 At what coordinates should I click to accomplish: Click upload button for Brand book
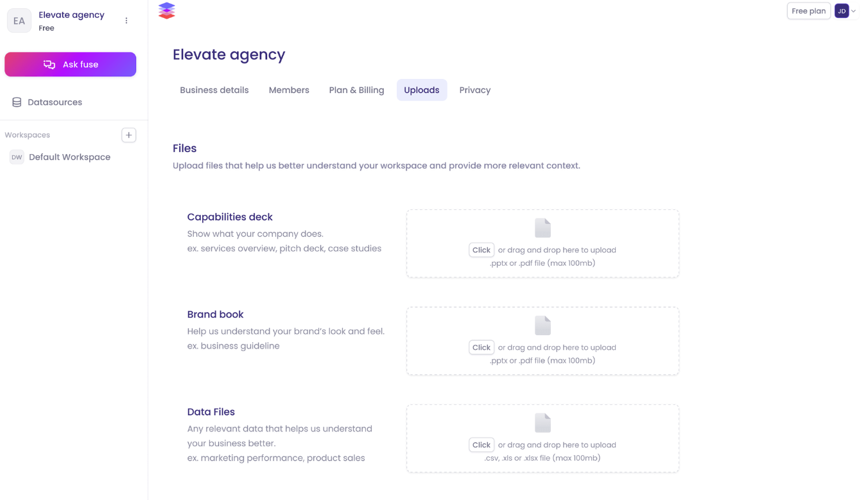tap(482, 347)
